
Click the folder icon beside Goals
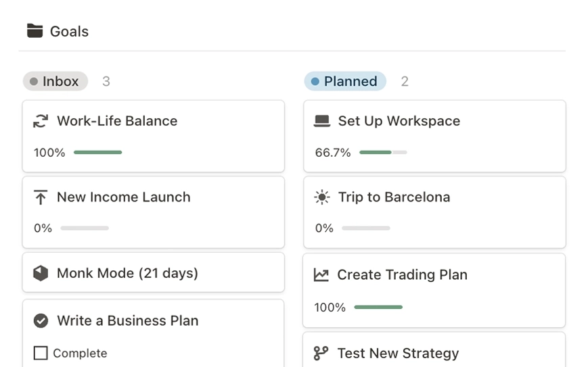pos(35,31)
